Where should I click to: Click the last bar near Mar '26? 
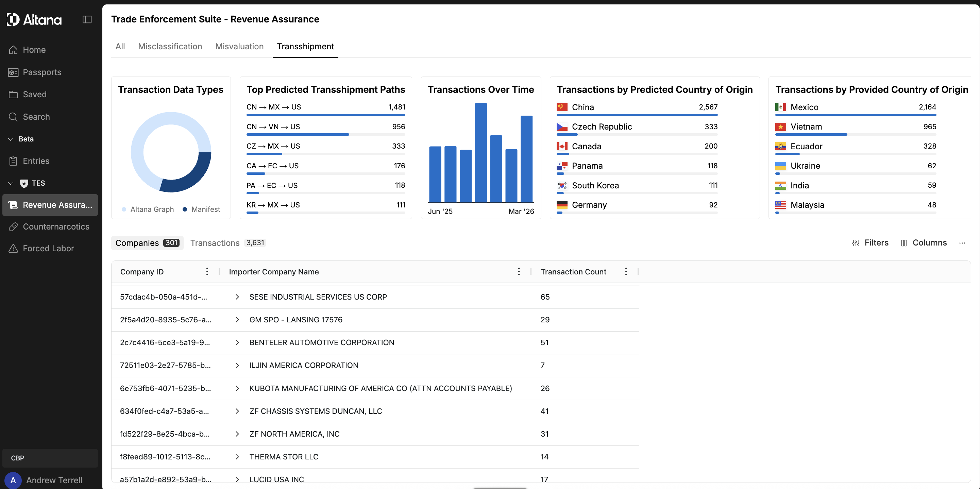[x=526, y=159]
